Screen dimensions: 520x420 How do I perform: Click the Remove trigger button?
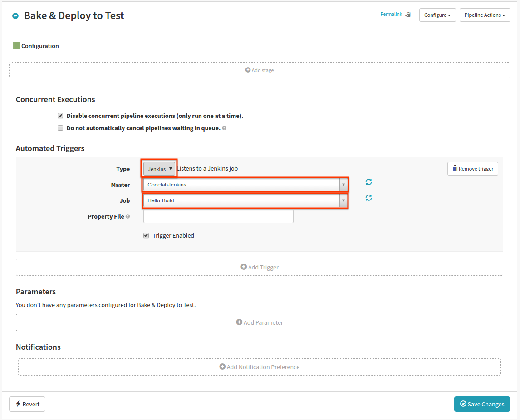472,169
